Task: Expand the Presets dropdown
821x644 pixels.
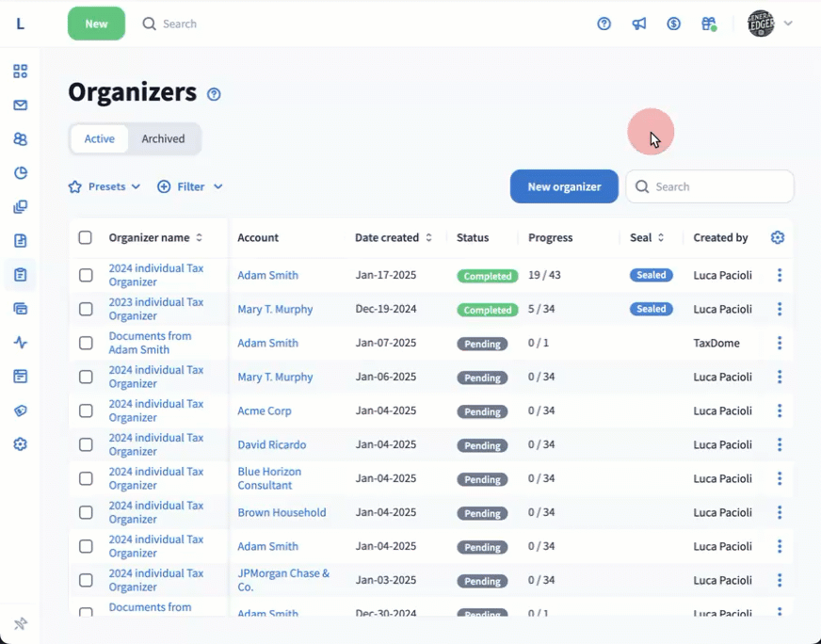Action: pos(105,186)
